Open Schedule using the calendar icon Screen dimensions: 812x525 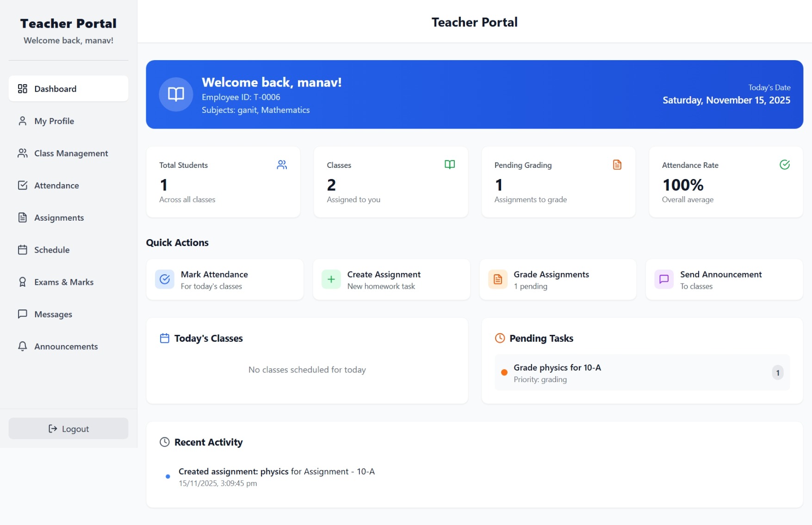22,249
